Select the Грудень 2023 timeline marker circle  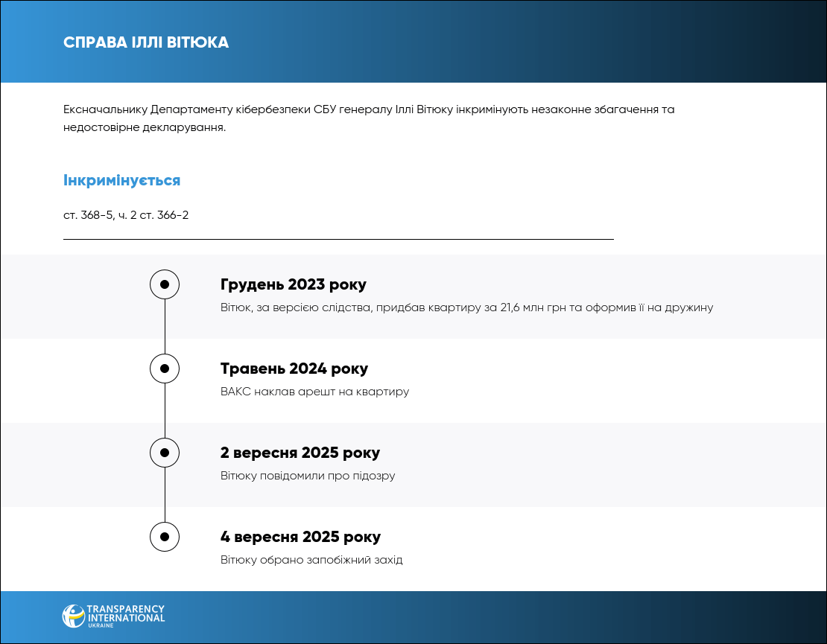point(165,284)
